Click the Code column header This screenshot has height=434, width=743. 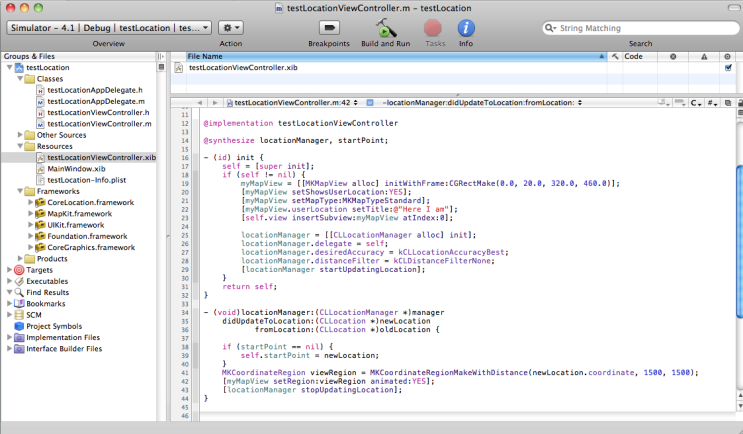click(x=640, y=56)
